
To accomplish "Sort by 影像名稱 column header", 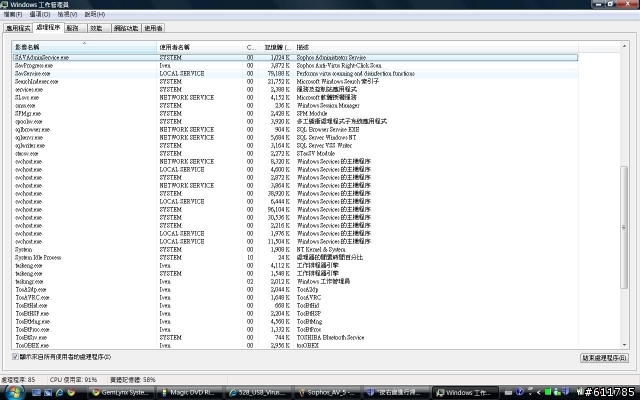I will 84,47.
